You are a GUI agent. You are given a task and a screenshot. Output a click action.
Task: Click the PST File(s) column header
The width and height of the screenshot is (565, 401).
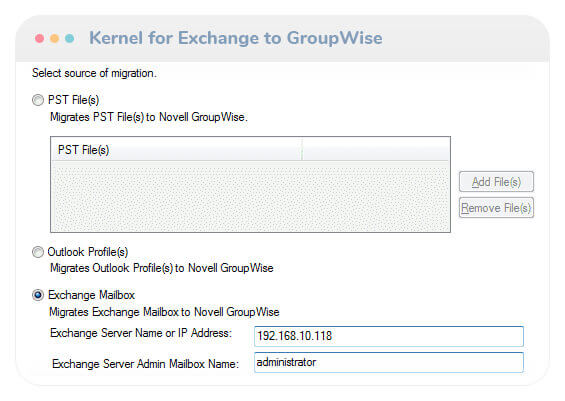[x=177, y=150]
